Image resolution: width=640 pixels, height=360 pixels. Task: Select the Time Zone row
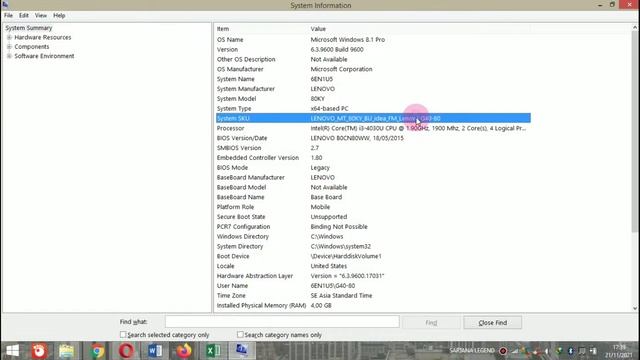pyautogui.click(x=373, y=296)
